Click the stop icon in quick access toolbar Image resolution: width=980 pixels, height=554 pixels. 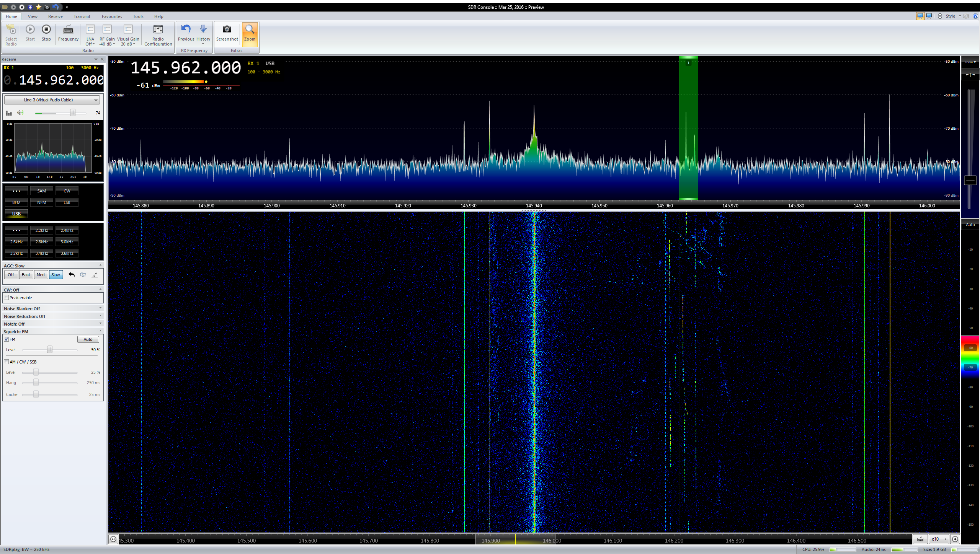pyautogui.click(x=22, y=7)
